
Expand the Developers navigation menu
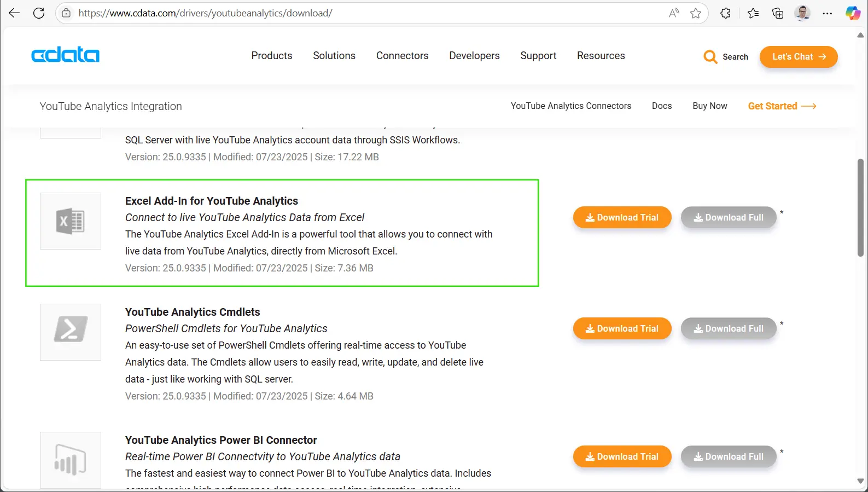pyautogui.click(x=474, y=56)
